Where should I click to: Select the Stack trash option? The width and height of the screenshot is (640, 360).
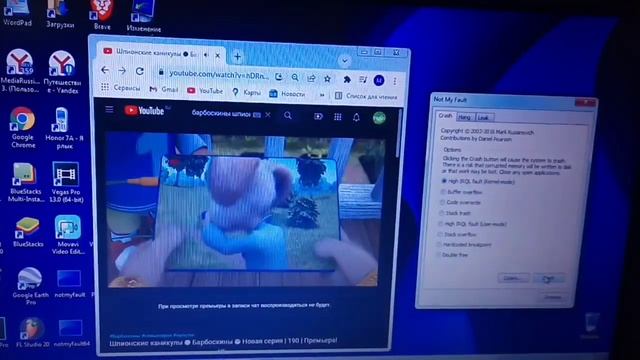[456, 213]
